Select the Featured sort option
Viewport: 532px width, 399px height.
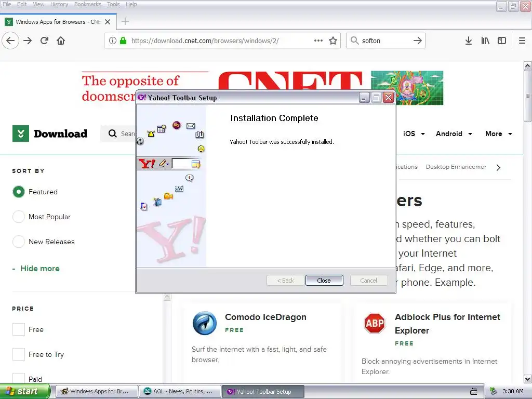[19, 192]
